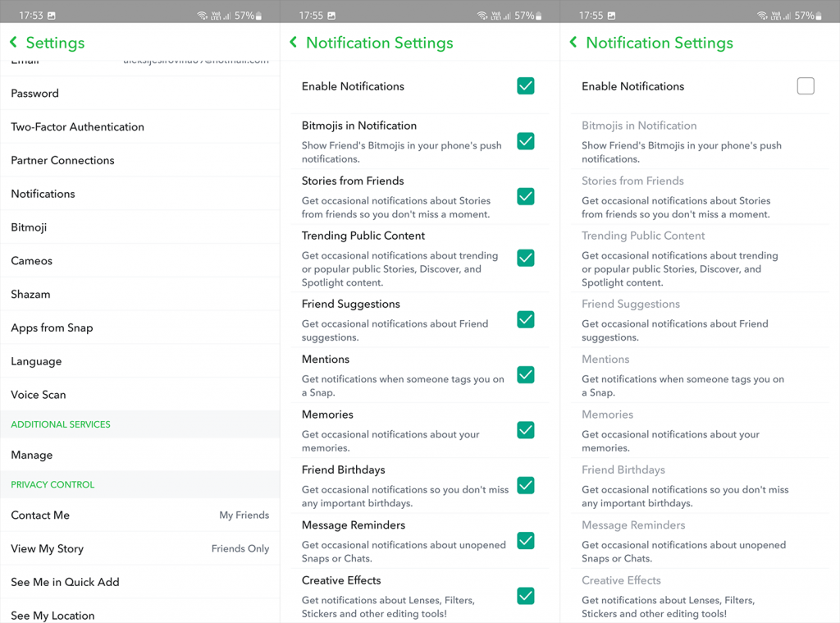840x623 pixels.
Task: Uncheck Enable Notifications in middle screen
Action: pos(526,86)
